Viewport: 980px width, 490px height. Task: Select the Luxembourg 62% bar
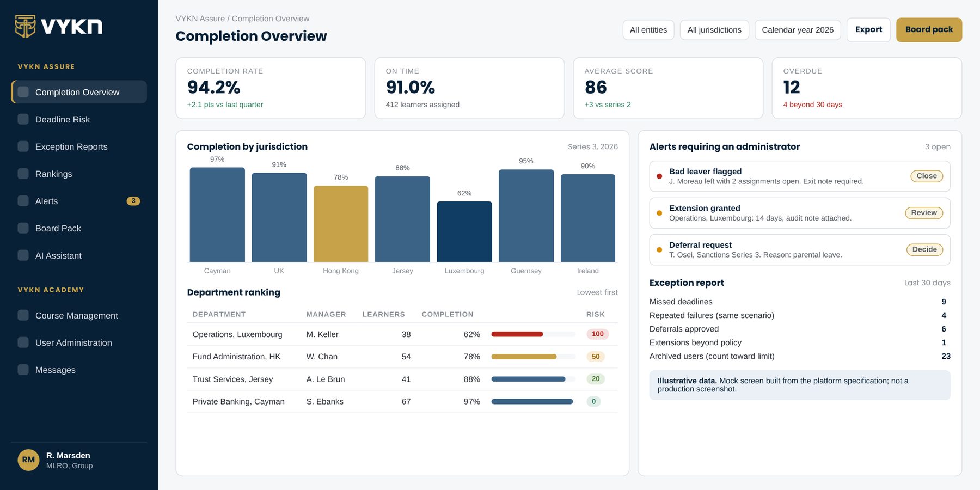464,231
